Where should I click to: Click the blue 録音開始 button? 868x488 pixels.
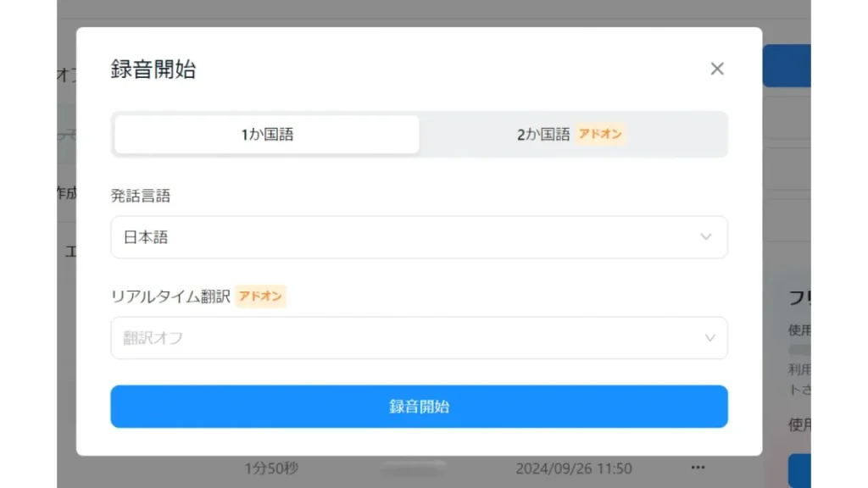coord(419,406)
